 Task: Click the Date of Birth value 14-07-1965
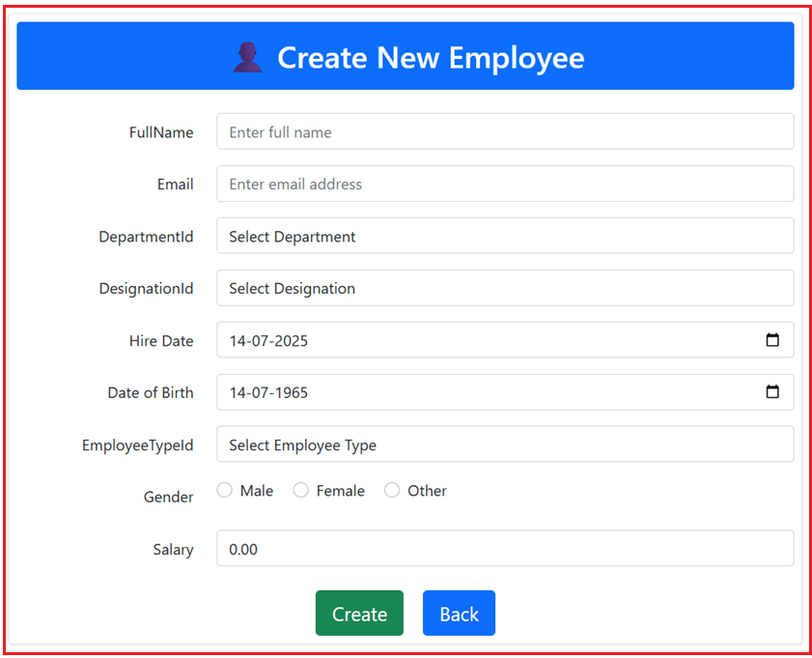pos(268,392)
